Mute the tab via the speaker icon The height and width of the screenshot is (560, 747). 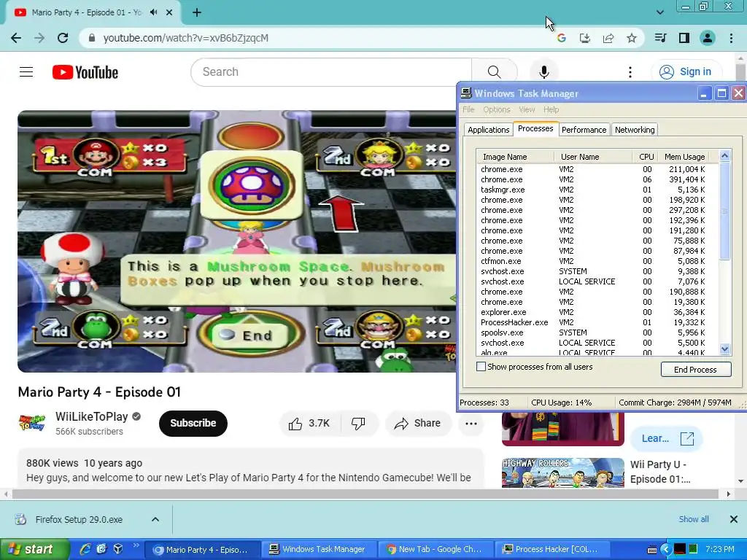(x=153, y=12)
